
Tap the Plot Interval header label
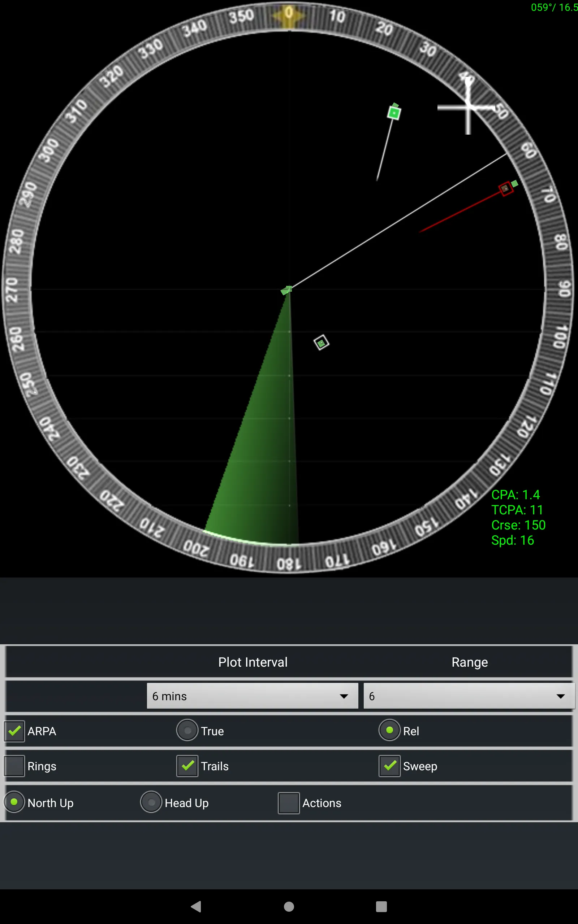click(253, 662)
